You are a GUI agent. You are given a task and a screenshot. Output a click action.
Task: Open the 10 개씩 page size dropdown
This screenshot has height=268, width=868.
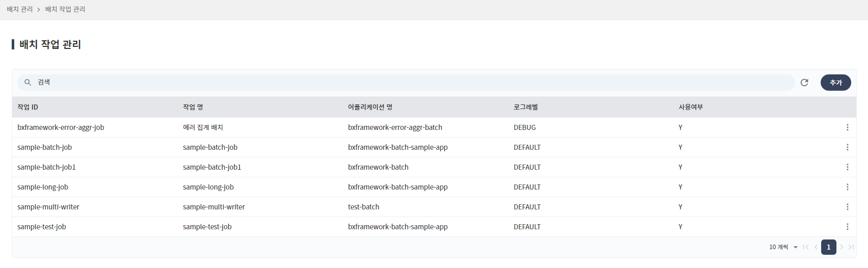(783, 247)
